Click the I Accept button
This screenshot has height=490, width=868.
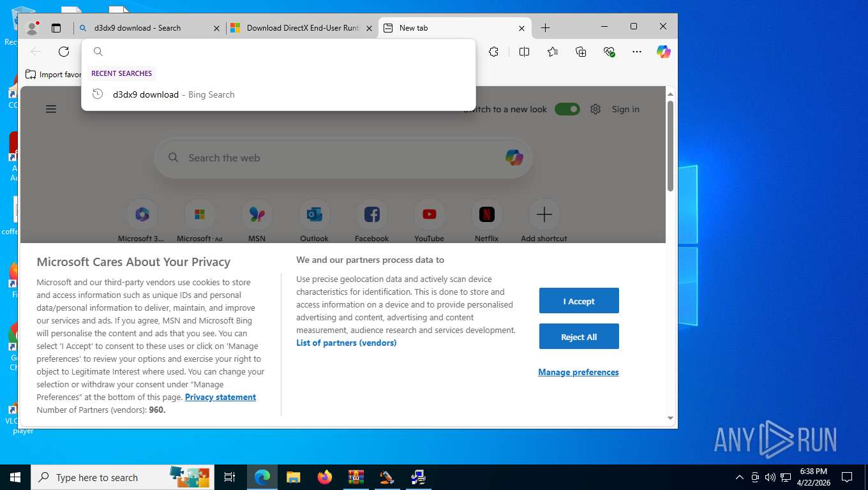[x=579, y=301]
